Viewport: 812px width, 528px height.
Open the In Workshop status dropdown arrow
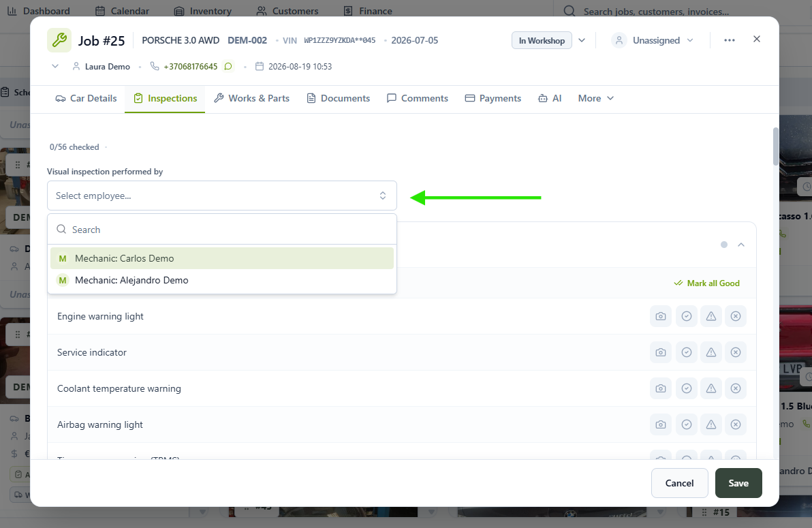[x=582, y=40]
